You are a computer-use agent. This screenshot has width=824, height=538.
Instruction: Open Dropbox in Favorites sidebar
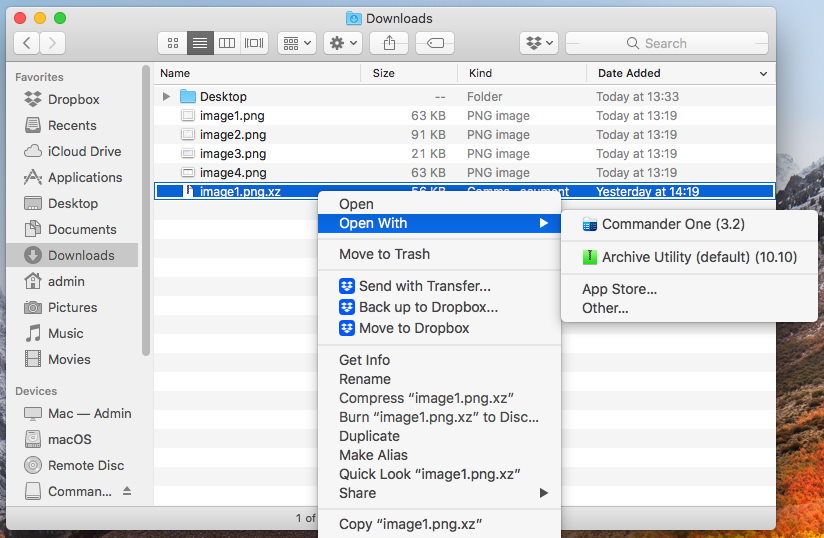(x=73, y=99)
